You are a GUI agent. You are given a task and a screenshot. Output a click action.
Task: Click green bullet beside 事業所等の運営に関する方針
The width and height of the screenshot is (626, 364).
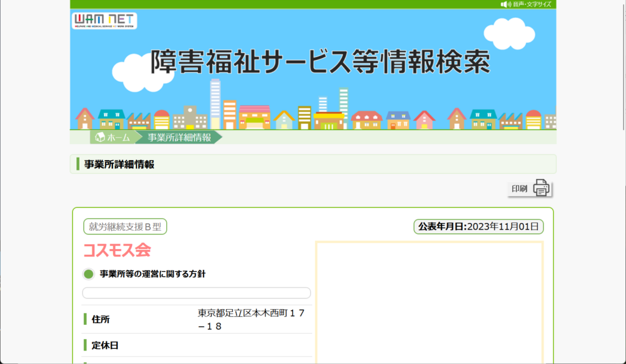tap(88, 274)
